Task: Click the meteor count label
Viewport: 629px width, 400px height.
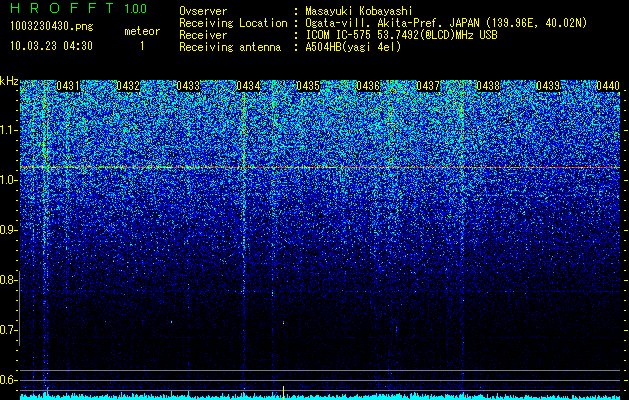Action: tap(142, 31)
